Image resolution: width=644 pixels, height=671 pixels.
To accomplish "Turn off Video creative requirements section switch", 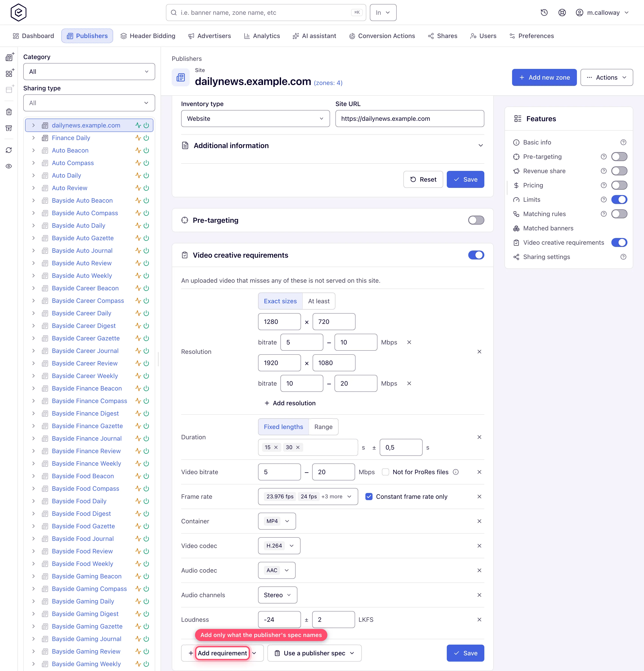I will (476, 255).
